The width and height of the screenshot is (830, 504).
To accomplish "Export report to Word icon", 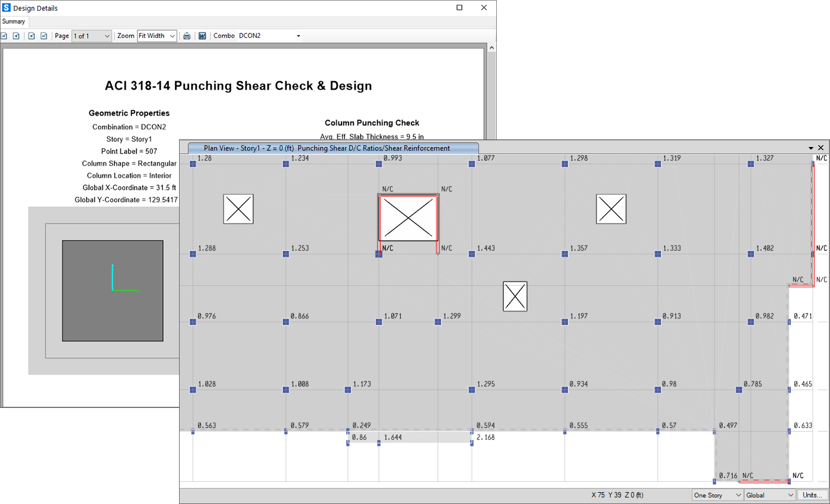I will [x=202, y=36].
